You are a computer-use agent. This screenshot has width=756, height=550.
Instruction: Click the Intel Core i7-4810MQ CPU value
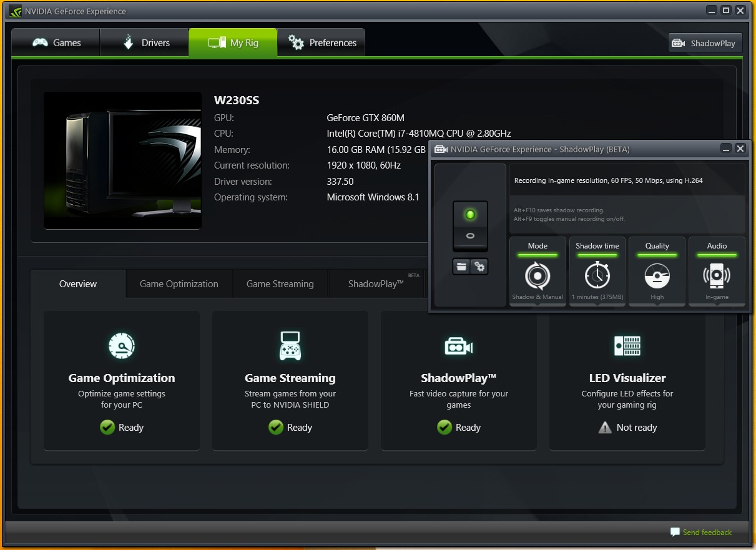coord(419,134)
